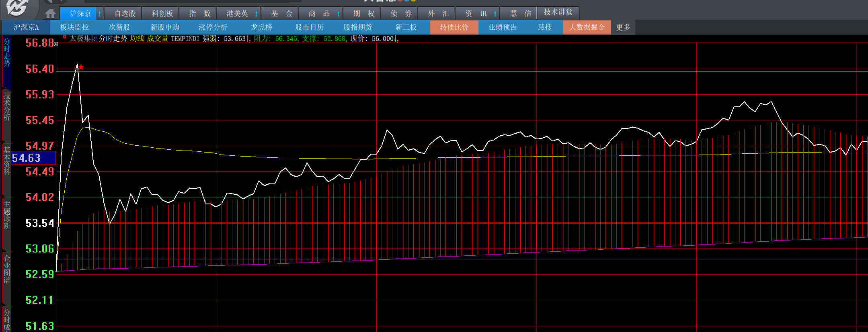The width and height of the screenshot is (868, 332).
Task: Open 新股申购 page
Action: click(x=165, y=27)
